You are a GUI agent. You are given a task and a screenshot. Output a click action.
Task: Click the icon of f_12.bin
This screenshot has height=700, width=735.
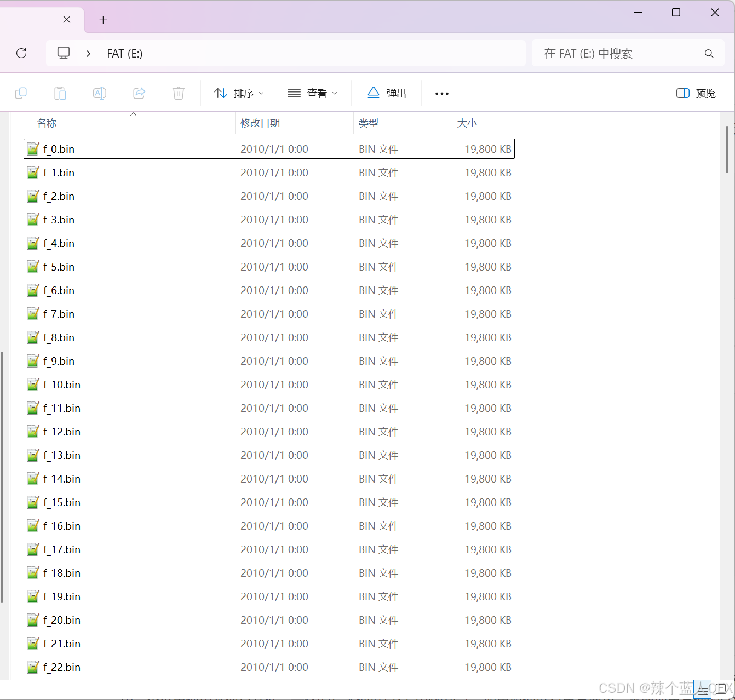coord(33,432)
